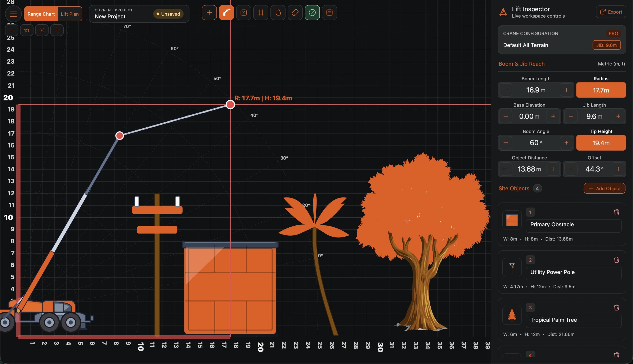633x364 pixels.
Task: Click the Utility Power Pole thumbnail icon
Action: click(512, 268)
